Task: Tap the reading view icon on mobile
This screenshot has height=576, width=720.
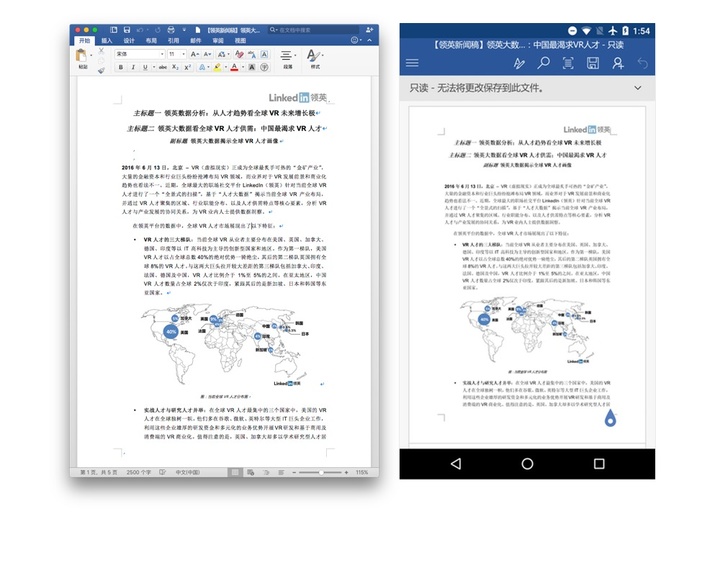Action: pyautogui.click(x=567, y=63)
